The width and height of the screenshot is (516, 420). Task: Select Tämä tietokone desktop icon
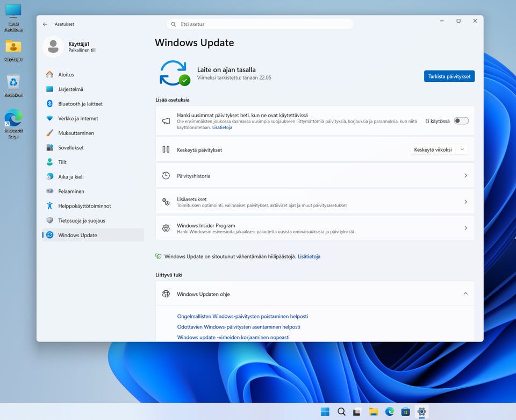(x=13, y=18)
